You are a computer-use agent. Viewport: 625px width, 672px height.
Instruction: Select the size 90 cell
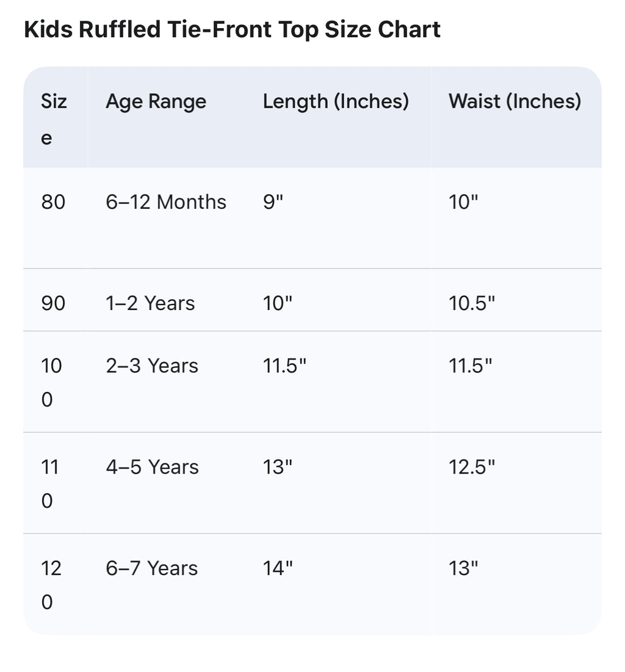point(53,303)
